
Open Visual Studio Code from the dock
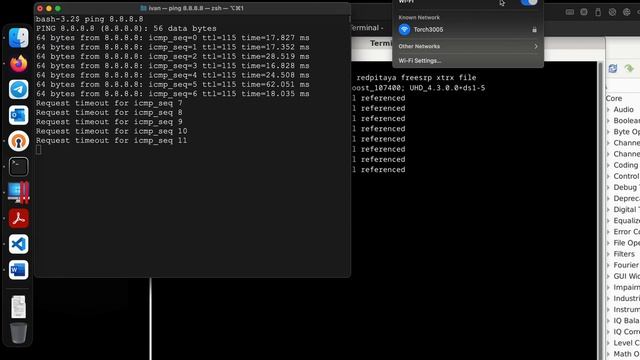tap(18, 244)
